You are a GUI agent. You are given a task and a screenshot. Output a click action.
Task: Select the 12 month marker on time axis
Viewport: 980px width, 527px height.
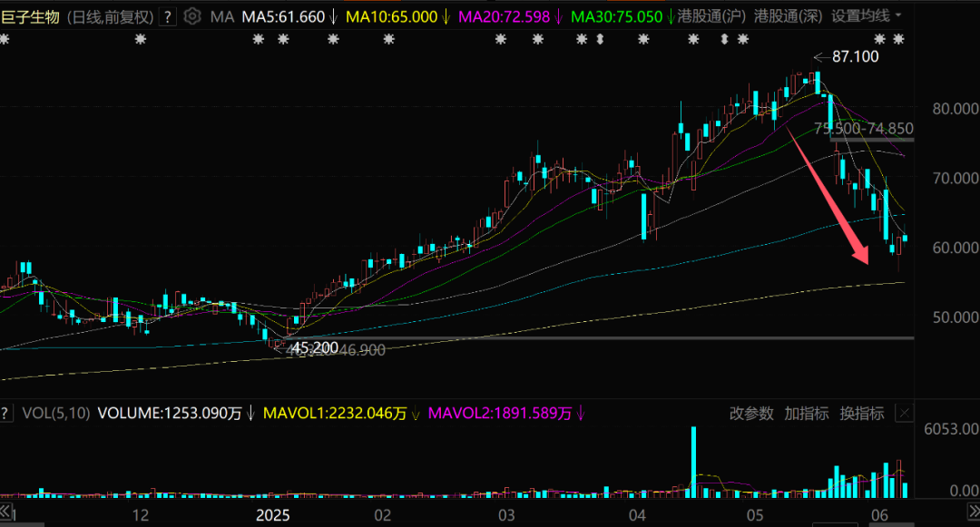click(x=141, y=515)
